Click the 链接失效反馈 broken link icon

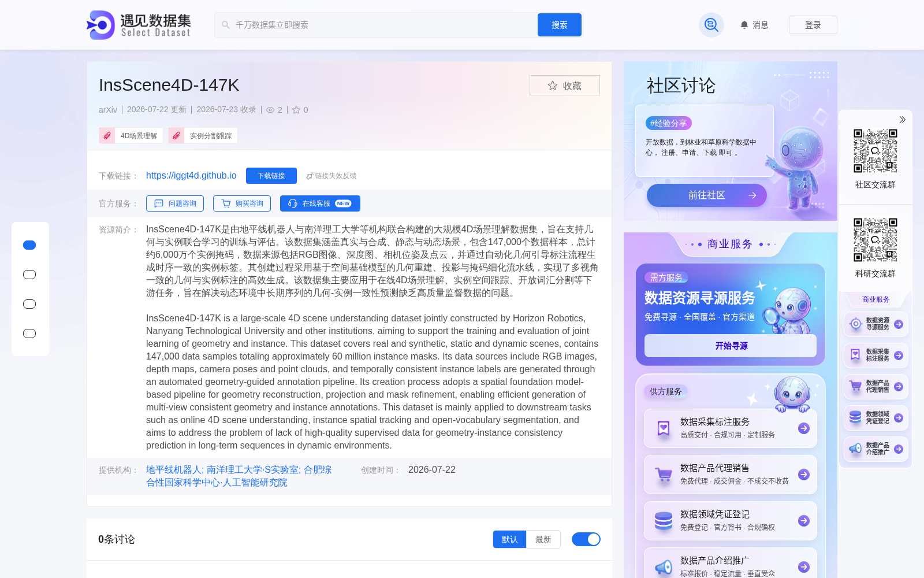(x=310, y=176)
